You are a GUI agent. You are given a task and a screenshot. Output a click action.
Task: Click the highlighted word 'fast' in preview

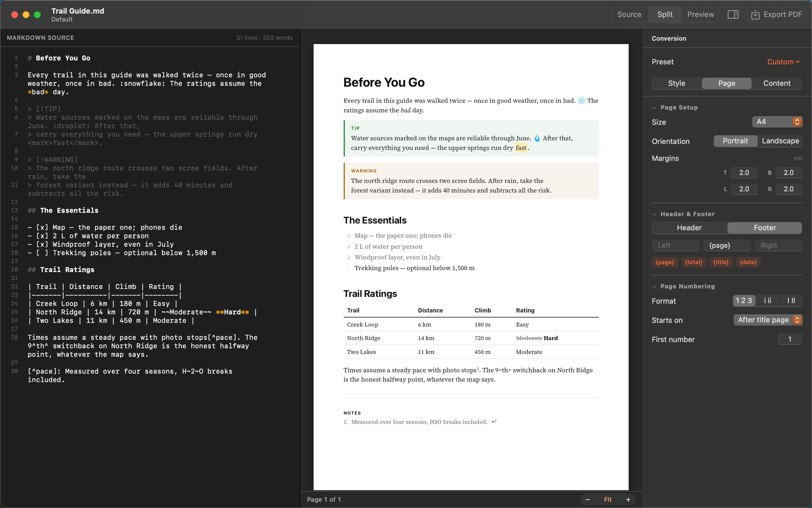(521, 148)
